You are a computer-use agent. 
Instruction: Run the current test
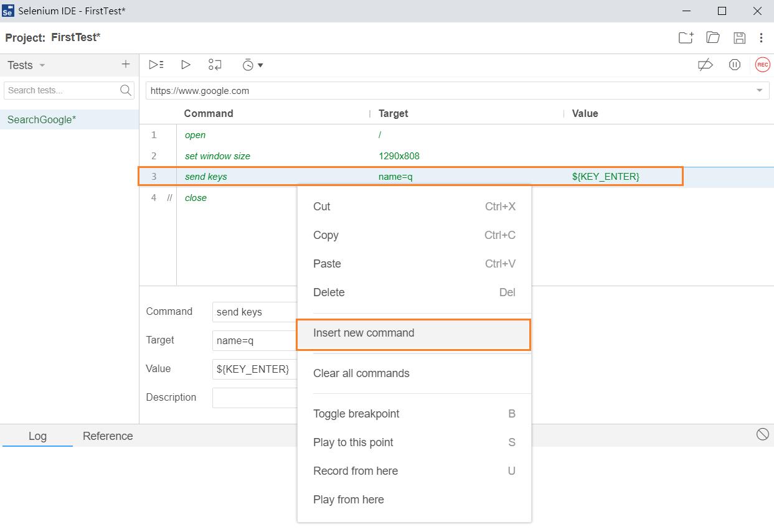186,65
